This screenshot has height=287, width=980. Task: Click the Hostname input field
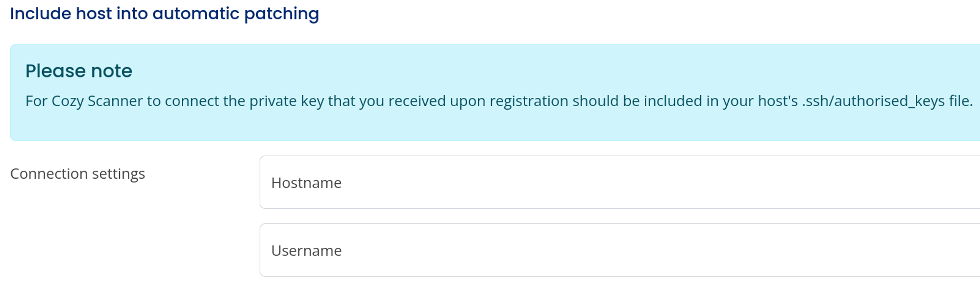pyautogui.click(x=617, y=182)
